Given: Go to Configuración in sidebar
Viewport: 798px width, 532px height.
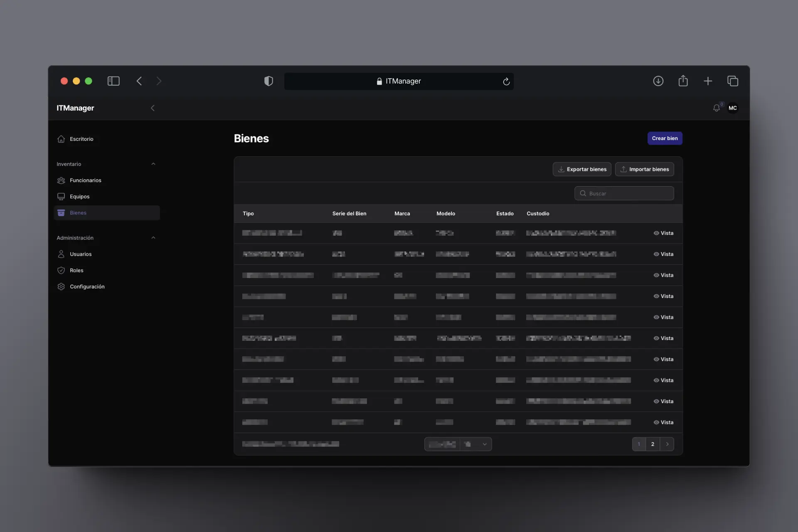Looking at the screenshot, I should coord(87,287).
